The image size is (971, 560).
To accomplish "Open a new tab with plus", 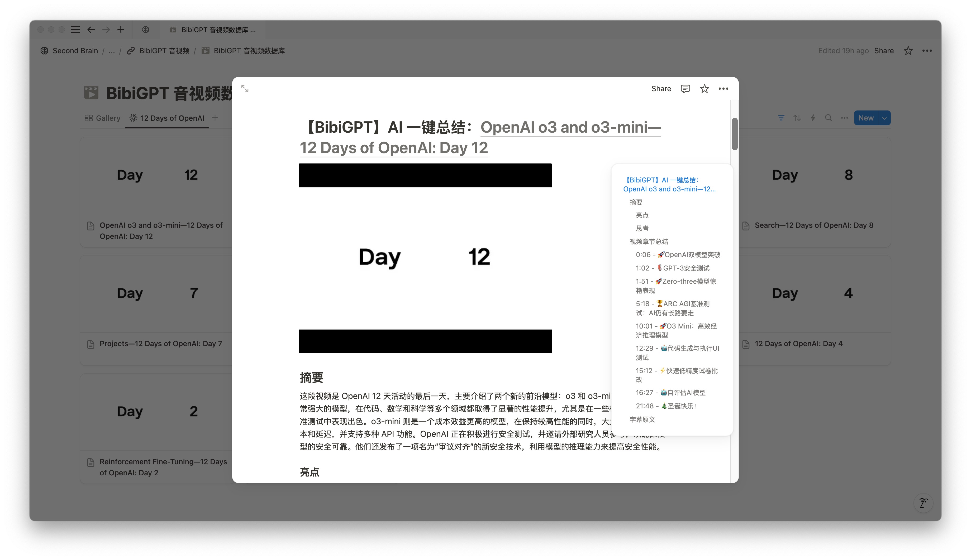I will [x=121, y=30].
